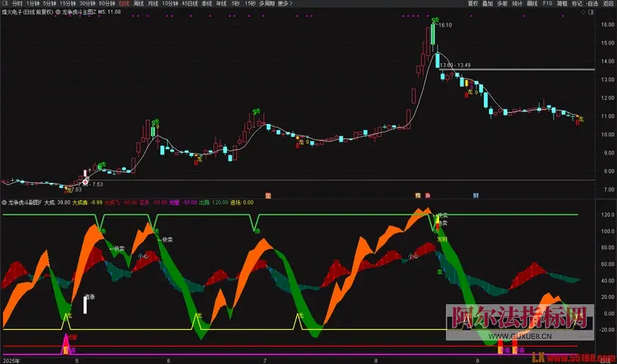The width and height of the screenshot is (617, 364).
Task: Click the 16.10 peak price candle
Action: coord(432,34)
